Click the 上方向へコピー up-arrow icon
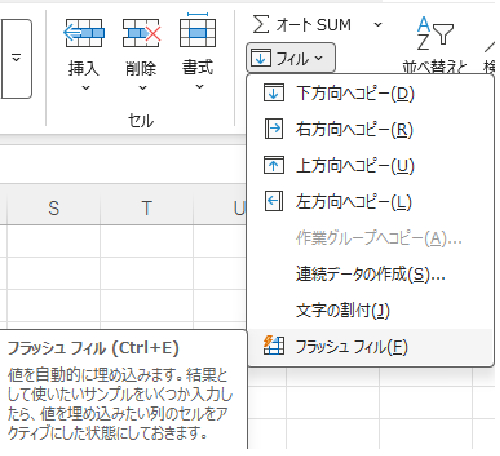The image size is (500, 456). point(274,165)
